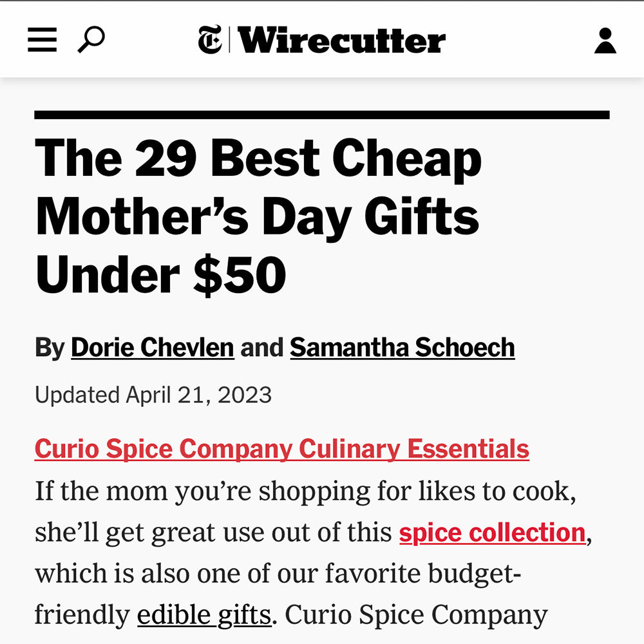Image resolution: width=644 pixels, height=644 pixels.
Task: Click the New York Times T logo
Action: pyautogui.click(x=210, y=40)
